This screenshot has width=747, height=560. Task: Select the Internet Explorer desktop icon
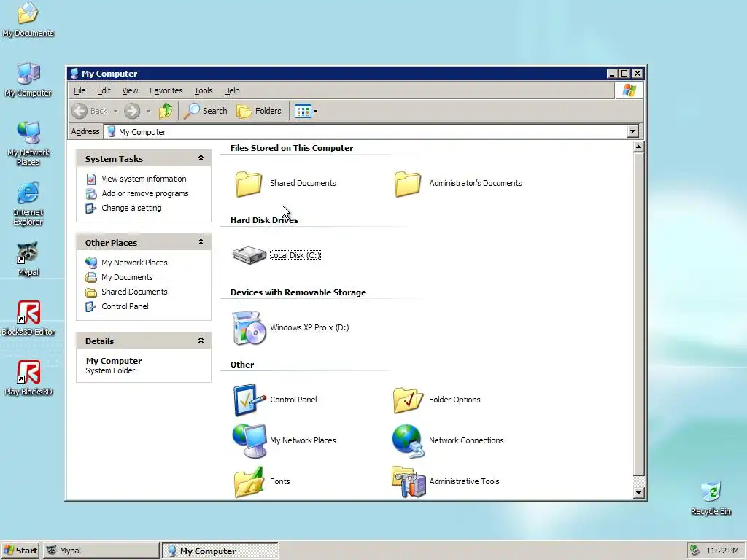point(28,203)
